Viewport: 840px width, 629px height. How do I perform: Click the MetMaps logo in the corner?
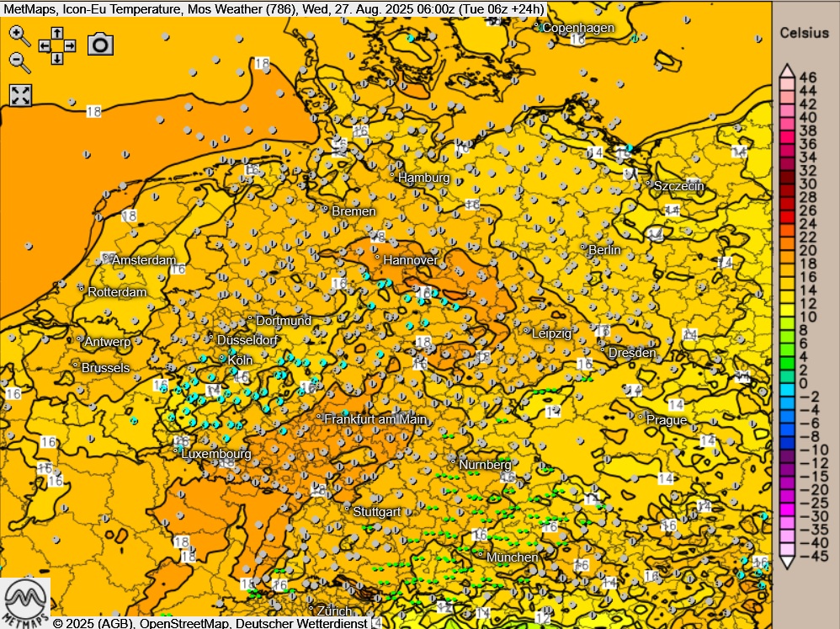coord(25,602)
